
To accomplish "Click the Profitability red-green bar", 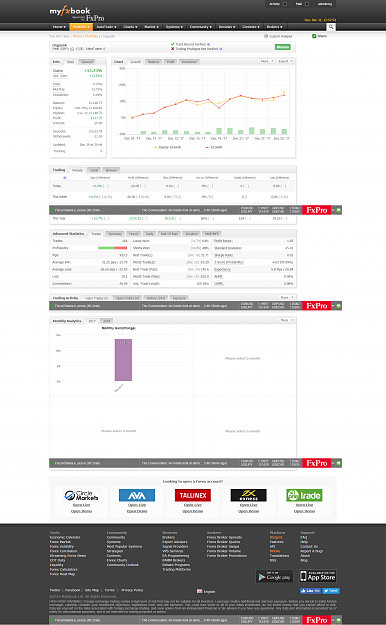I will pyautogui.click(x=113, y=248).
